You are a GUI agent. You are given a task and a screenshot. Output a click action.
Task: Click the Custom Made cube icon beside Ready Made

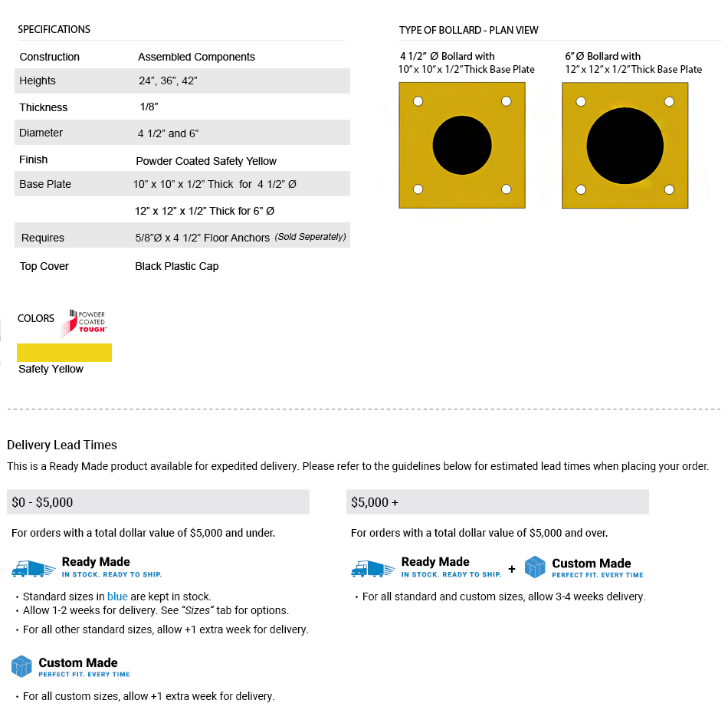[535, 567]
